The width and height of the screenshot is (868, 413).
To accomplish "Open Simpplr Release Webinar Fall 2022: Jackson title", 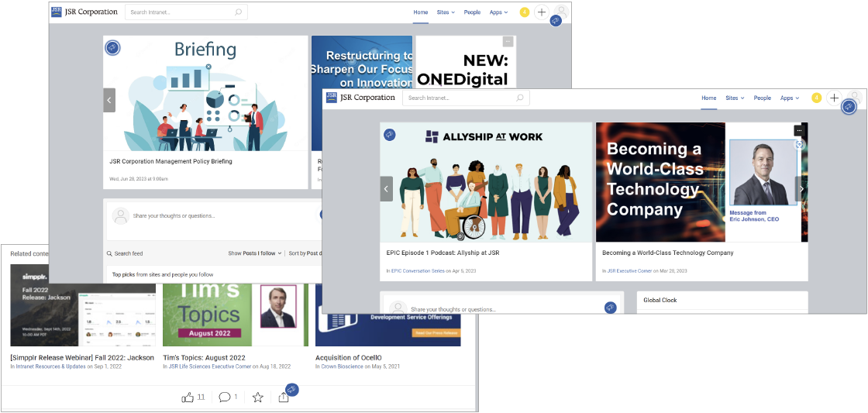I will (x=82, y=358).
